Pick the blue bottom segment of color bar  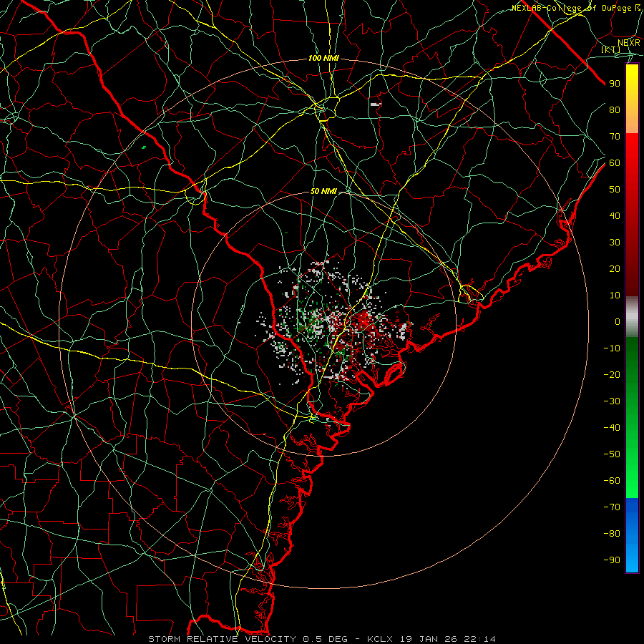(x=632, y=535)
